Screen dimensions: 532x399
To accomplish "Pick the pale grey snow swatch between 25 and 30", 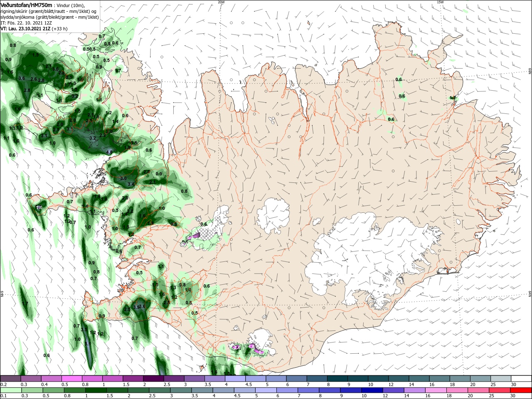I will click(500, 379).
